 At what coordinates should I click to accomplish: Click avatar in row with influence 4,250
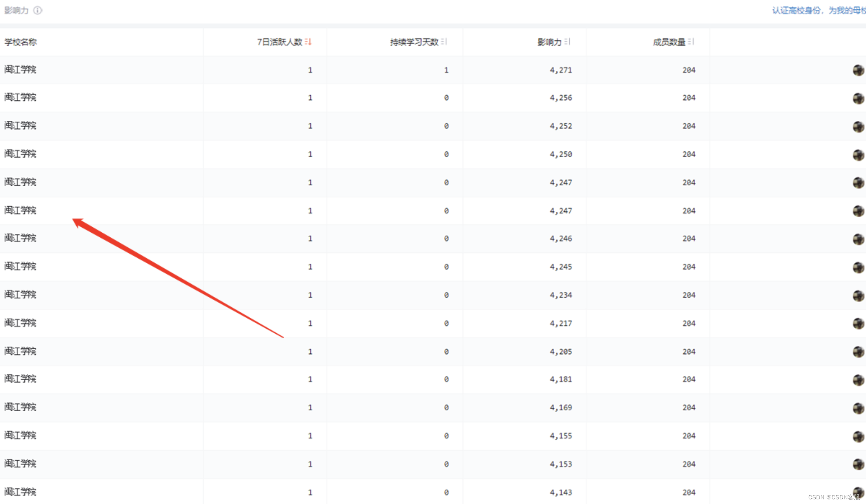point(858,155)
